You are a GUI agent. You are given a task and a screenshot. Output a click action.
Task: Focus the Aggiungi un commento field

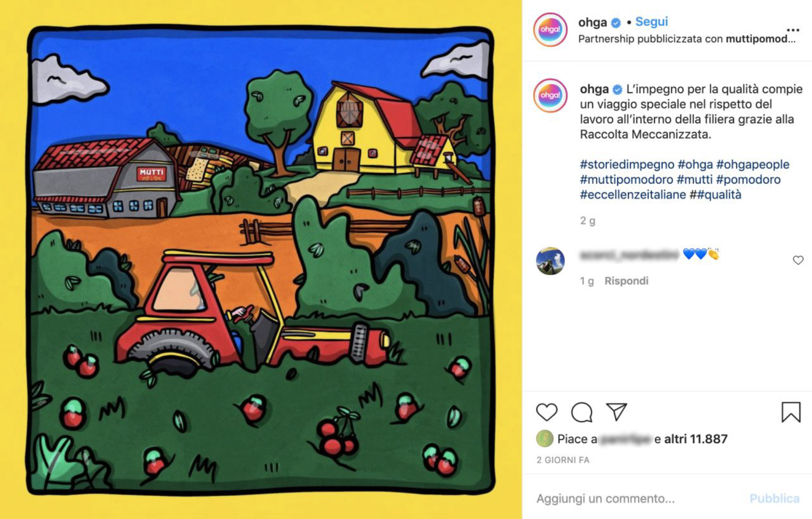pyautogui.click(x=636, y=499)
